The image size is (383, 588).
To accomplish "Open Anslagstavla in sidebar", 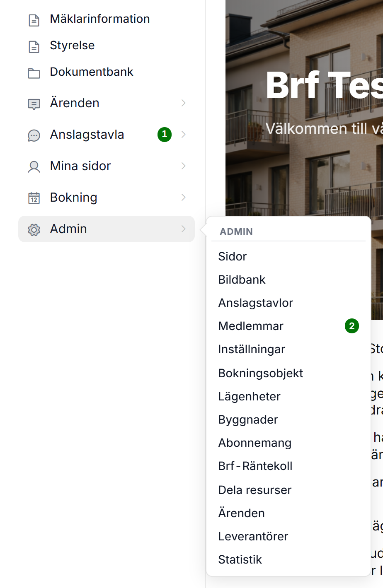I will tap(87, 135).
